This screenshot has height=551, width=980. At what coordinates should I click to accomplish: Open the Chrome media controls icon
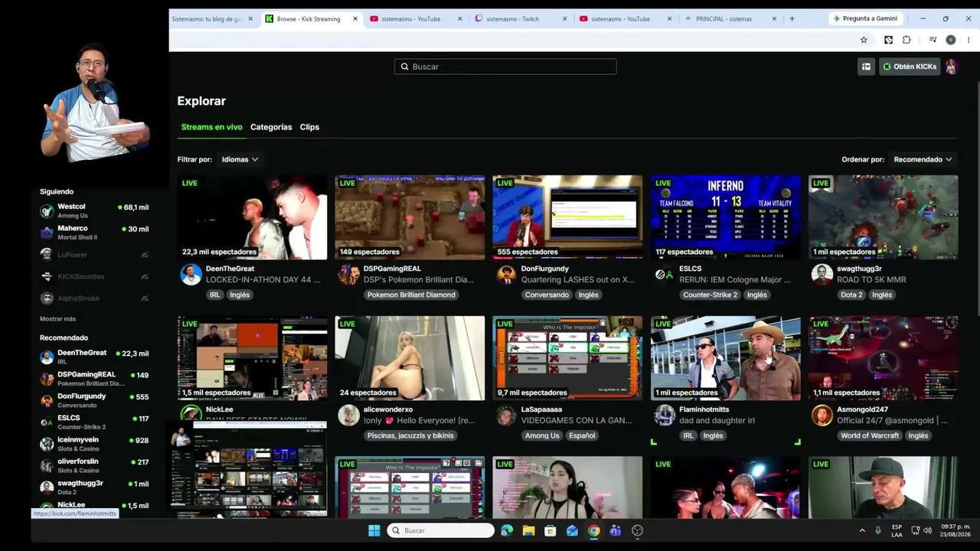coord(933,40)
